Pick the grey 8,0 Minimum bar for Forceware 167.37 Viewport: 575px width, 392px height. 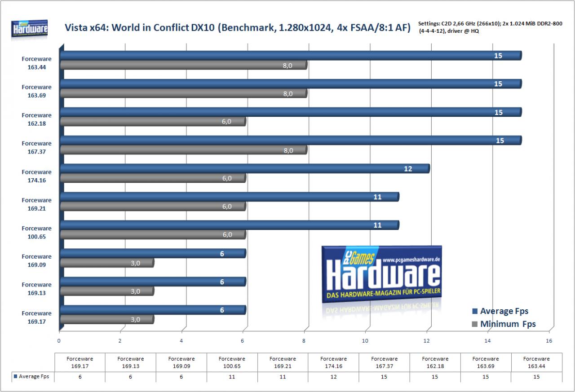click(184, 150)
